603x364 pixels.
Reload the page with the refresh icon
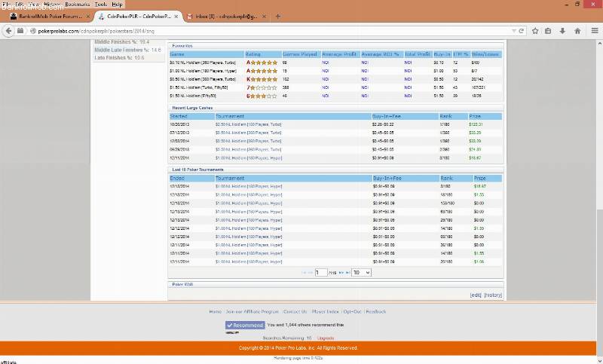[x=522, y=31]
